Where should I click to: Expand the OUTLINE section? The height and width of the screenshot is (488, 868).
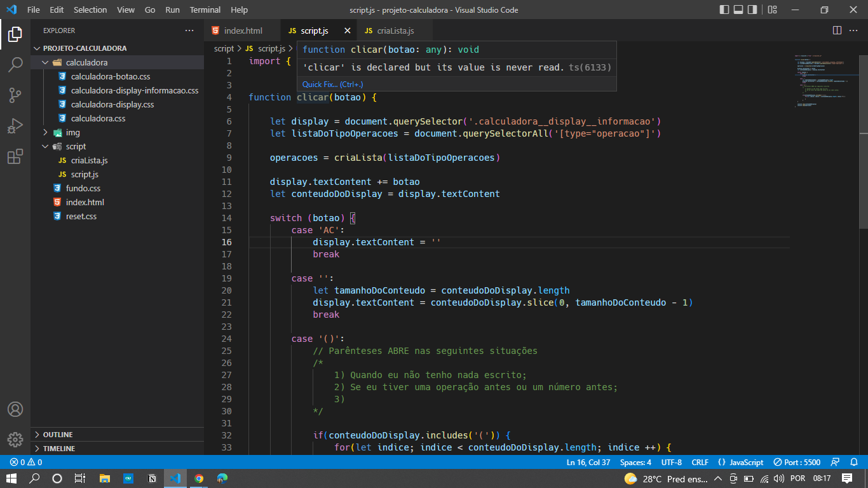[118, 435]
